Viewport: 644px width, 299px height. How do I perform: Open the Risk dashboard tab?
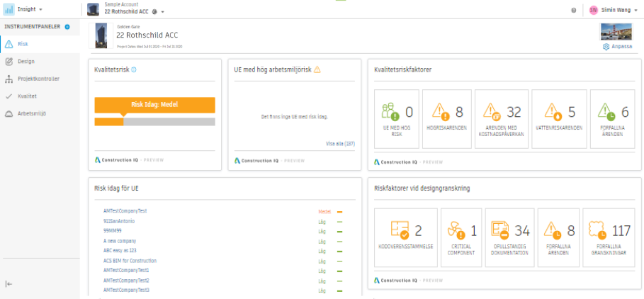(23, 44)
